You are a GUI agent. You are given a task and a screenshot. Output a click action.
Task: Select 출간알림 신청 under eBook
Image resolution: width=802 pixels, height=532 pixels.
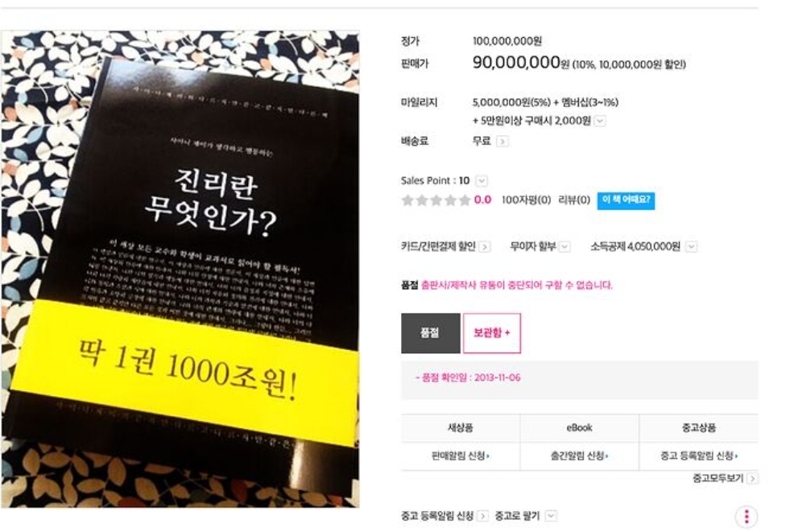(x=579, y=456)
